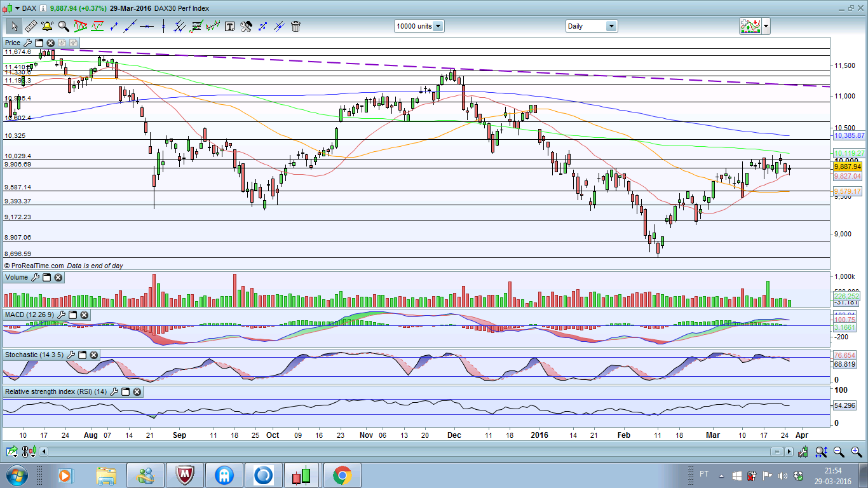Image resolution: width=868 pixels, height=488 pixels.
Task: Click the add indicator chart icon
Action: pyautogui.click(x=750, y=26)
